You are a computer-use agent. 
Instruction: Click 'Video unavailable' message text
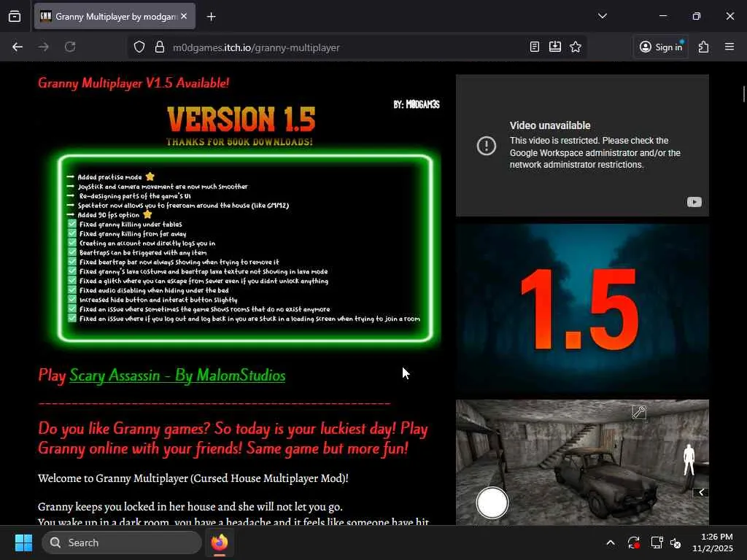point(550,125)
